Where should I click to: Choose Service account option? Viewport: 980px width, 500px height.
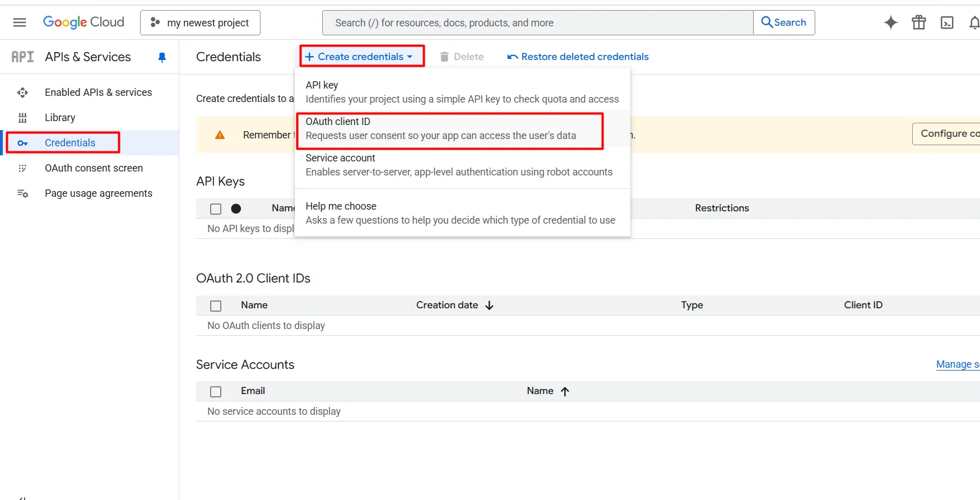tap(462, 165)
